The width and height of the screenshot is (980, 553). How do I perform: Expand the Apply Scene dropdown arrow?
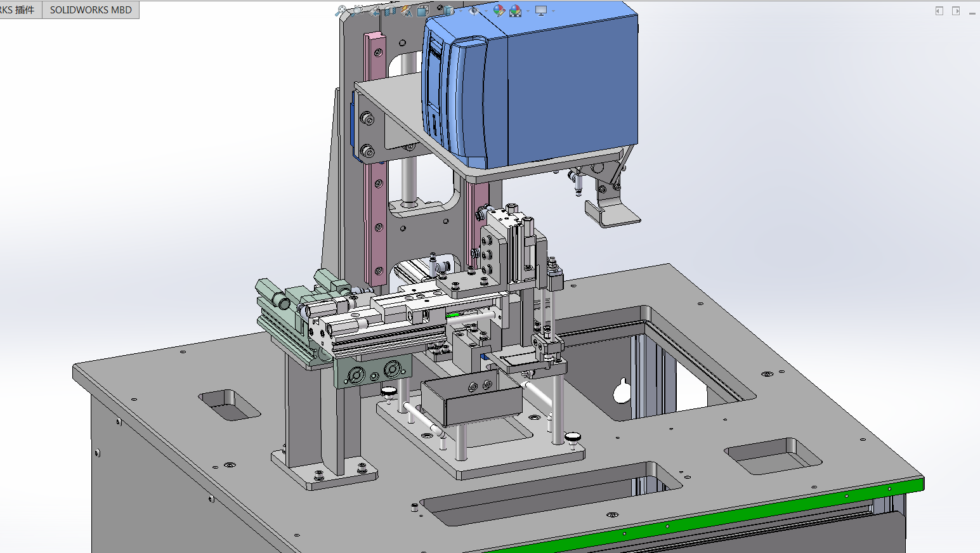(528, 11)
